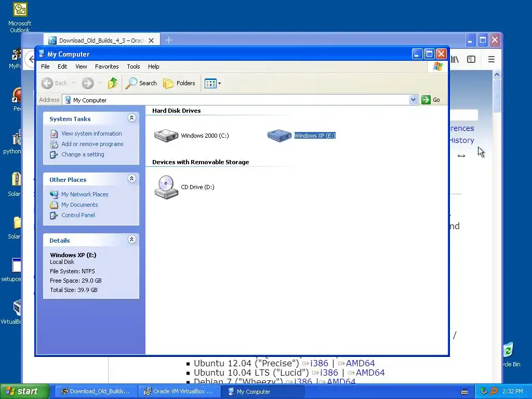The height and width of the screenshot is (399, 532).
Task: Click the Up folder toolbar icon
Action: tap(113, 83)
